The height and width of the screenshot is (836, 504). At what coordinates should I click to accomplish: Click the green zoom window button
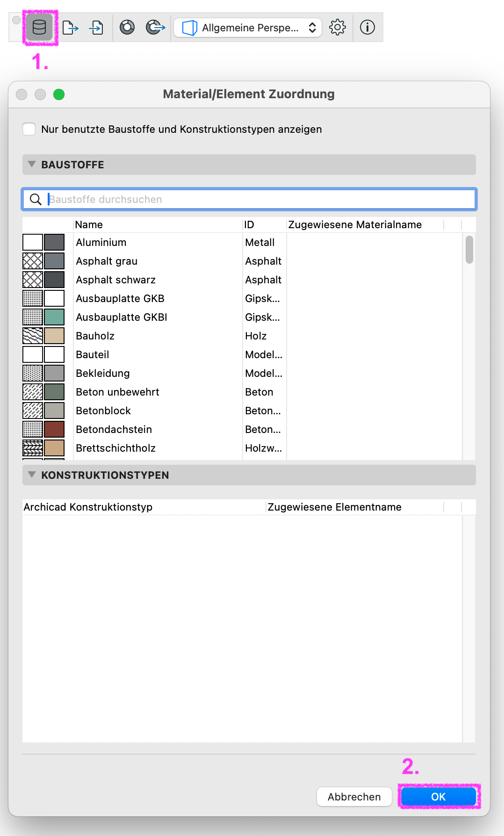tap(59, 94)
